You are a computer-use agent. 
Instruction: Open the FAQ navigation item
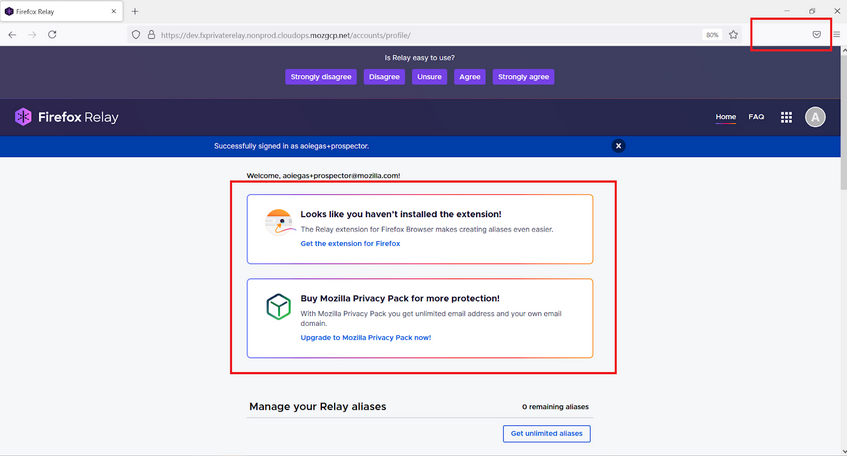(756, 117)
